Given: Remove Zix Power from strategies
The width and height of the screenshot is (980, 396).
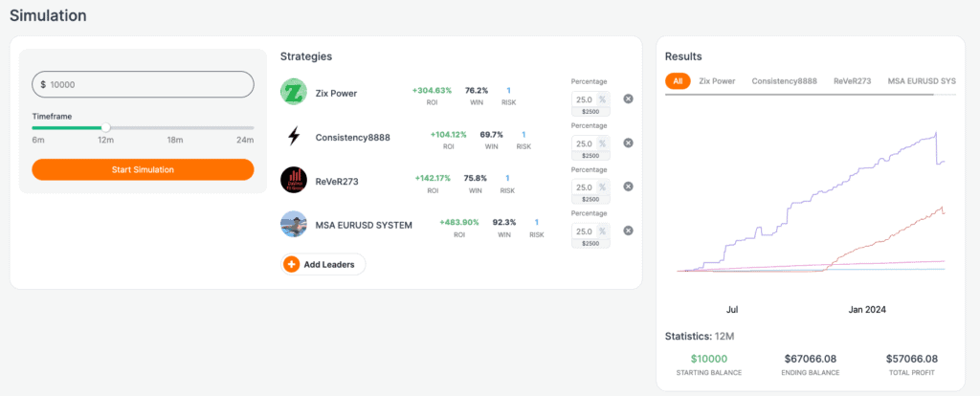Looking at the screenshot, I should 628,99.
